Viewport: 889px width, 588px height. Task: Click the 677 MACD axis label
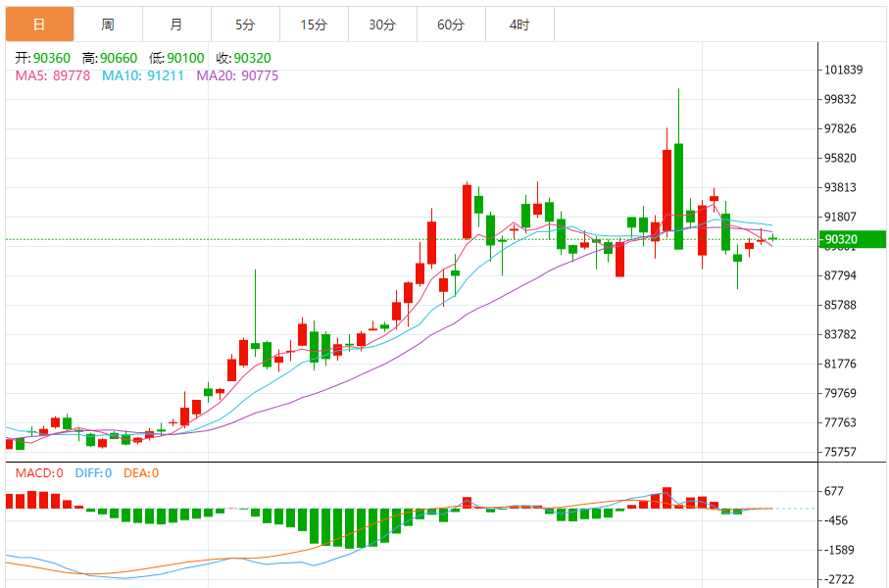[x=834, y=491]
